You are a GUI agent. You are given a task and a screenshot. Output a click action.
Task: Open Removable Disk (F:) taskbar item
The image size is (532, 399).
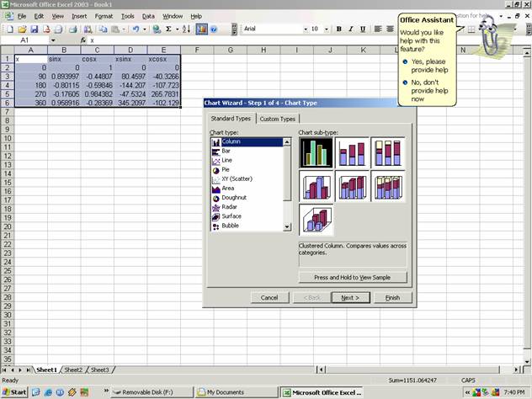152,392
